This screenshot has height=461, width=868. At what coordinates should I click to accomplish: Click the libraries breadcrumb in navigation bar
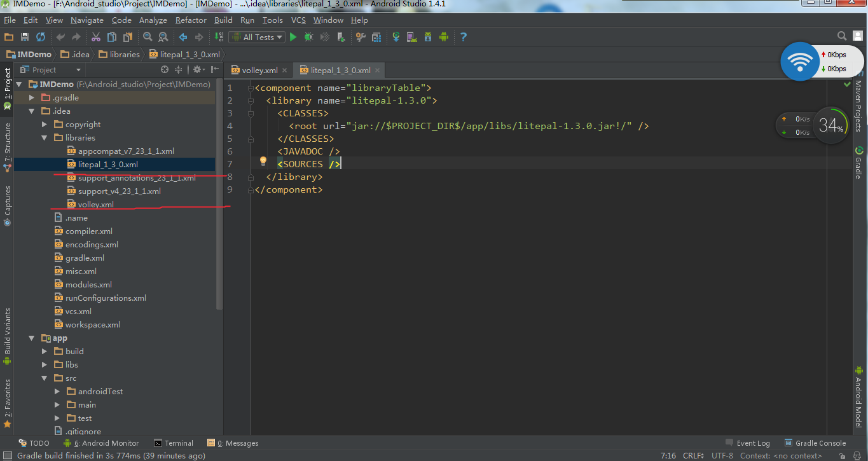point(118,54)
